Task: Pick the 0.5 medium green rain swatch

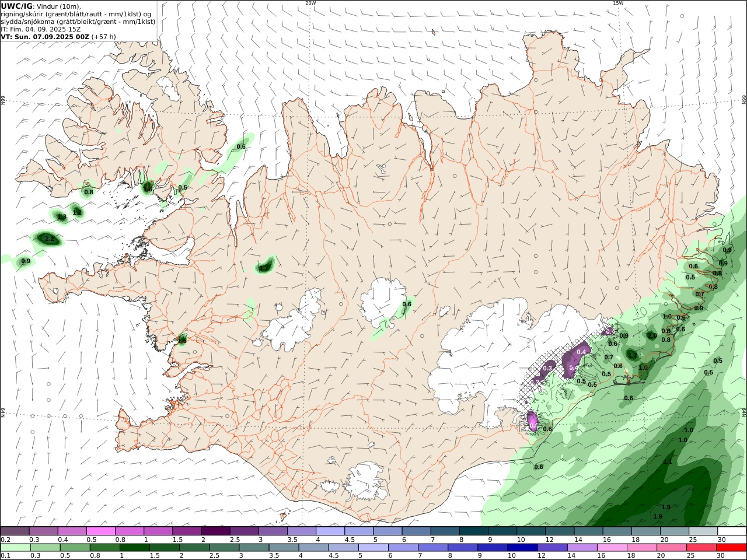Action: 75,547
